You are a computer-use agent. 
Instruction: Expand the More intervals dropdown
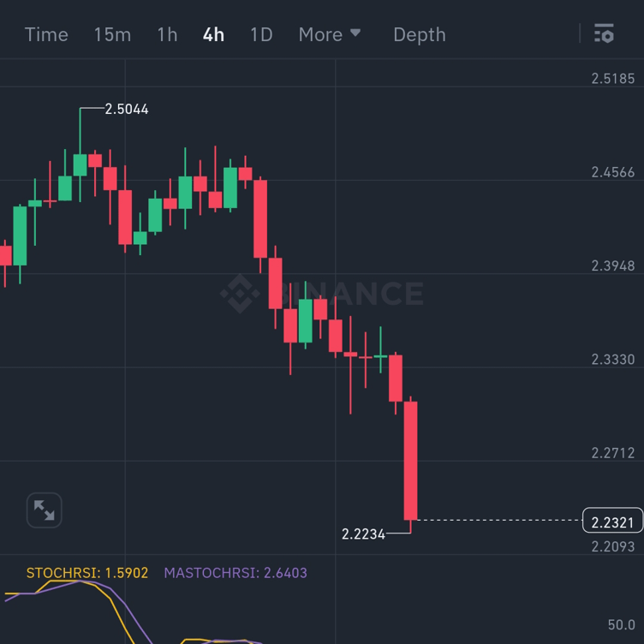[x=330, y=34]
